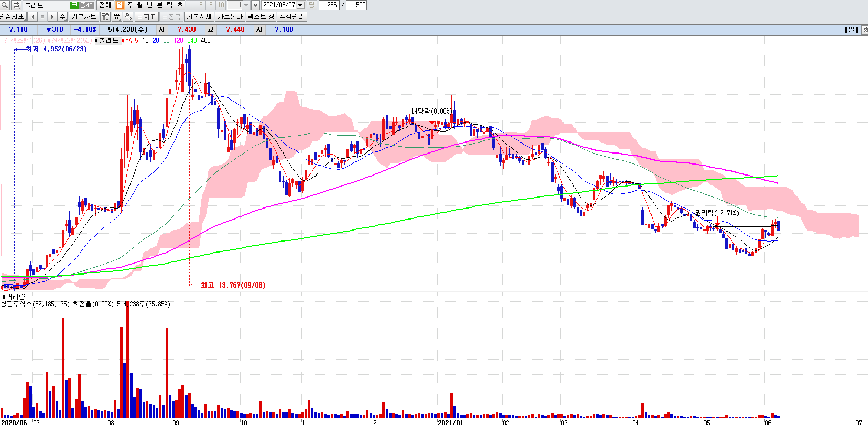Click the 선행스팬2(52) legend label
868x427 pixels.
(71, 40)
